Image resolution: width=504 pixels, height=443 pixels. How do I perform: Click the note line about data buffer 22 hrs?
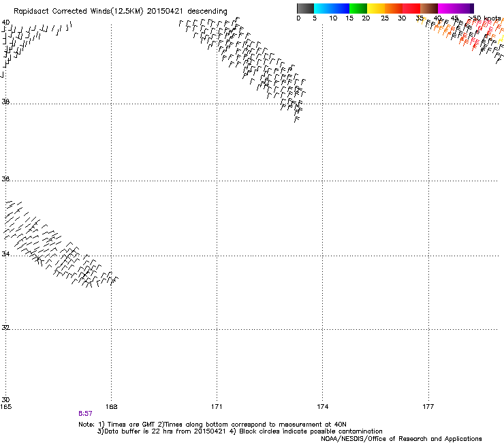240,431
